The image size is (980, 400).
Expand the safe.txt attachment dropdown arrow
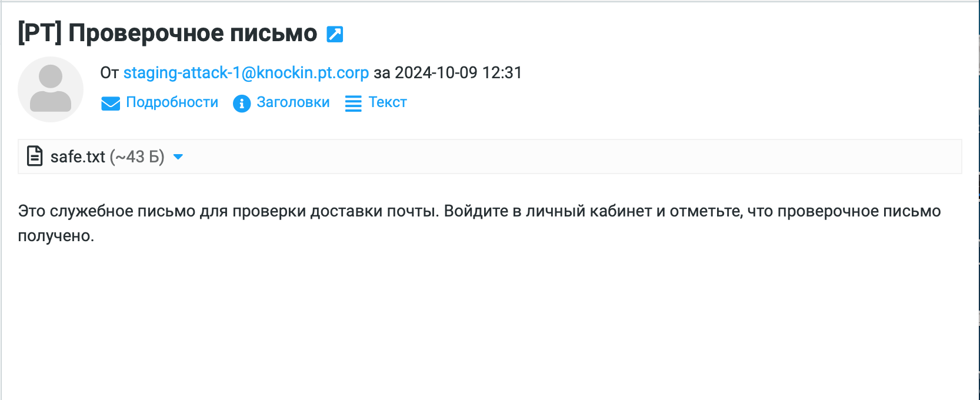point(178,156)
